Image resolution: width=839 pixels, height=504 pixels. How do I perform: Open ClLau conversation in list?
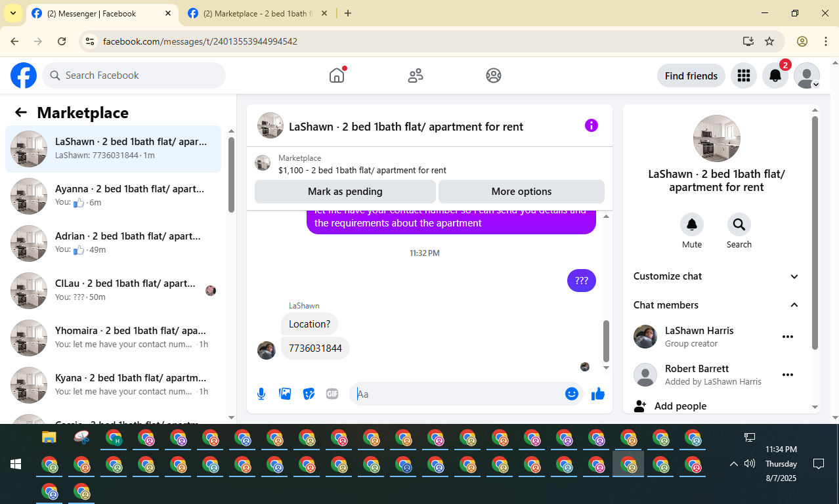(x=113, y=291)
